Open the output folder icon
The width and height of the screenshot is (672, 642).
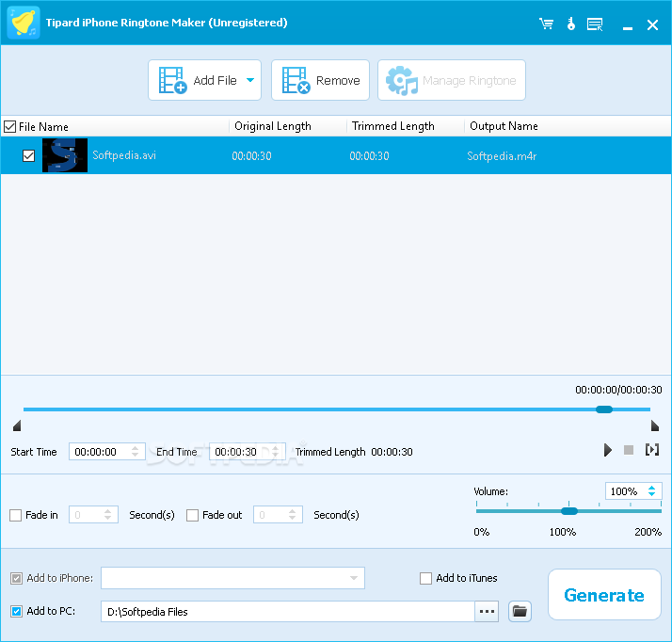520,611
